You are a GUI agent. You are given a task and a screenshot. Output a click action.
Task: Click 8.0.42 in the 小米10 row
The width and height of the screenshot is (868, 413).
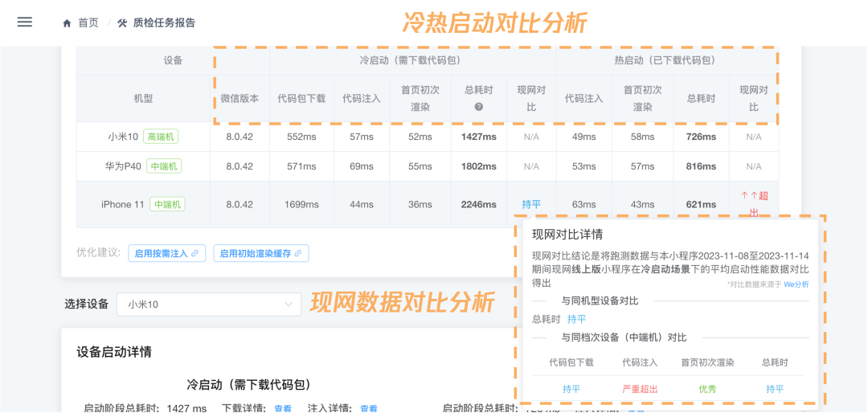click(x=240, y=137)
